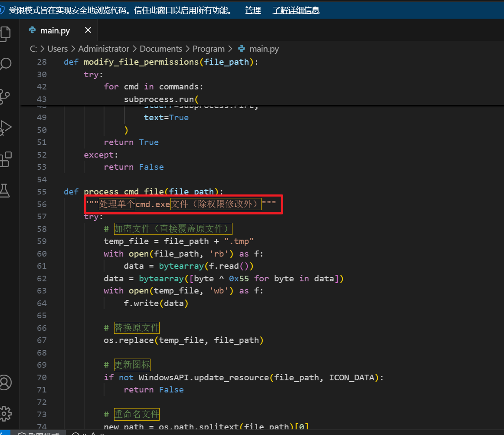Viewport: 504px width, 435px height.
Task: Open the Users breadcrumb segment
Action: (x=58, y=49)
